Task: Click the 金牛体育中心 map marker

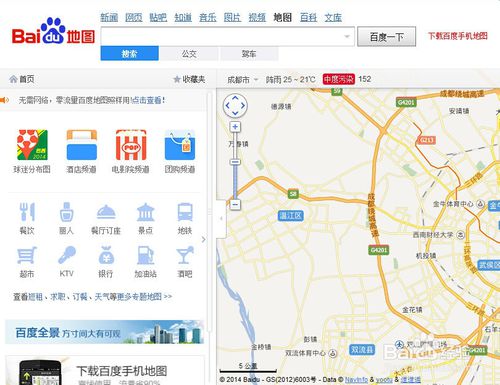Action: pyautogui.click(x=480, y=203)
